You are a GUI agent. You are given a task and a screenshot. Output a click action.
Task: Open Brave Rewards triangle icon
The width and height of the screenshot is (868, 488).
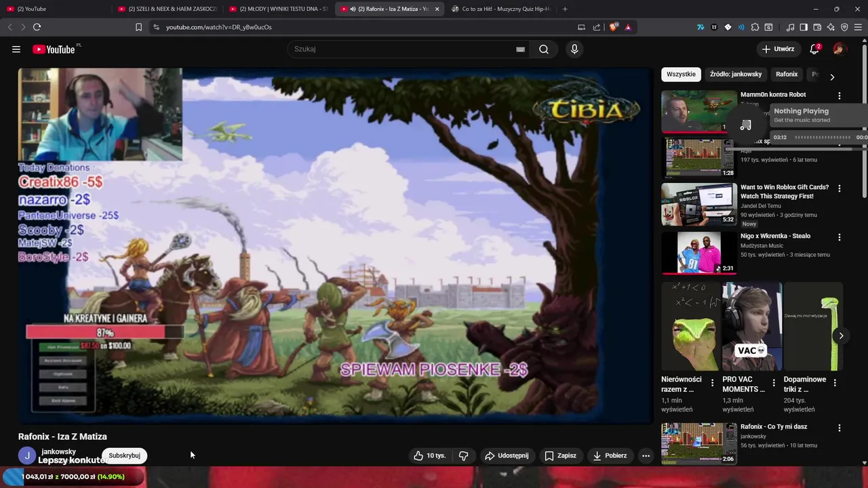[628, 27]
